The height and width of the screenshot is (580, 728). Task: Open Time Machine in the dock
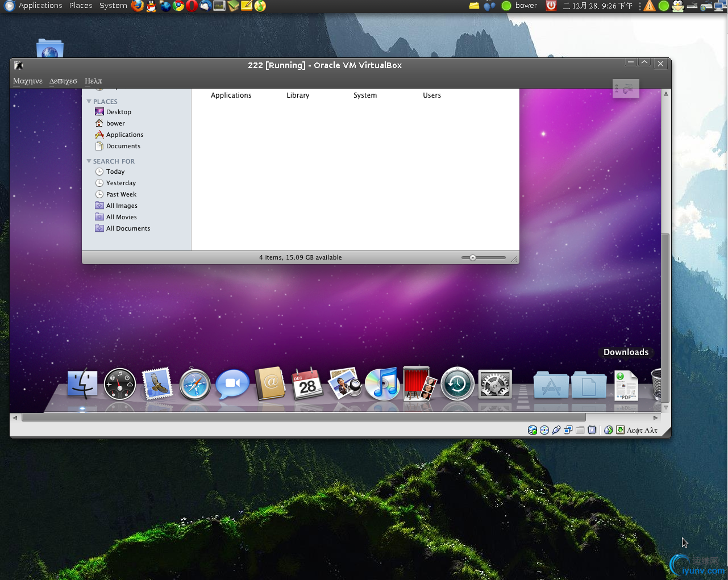(x=457, y=384)
